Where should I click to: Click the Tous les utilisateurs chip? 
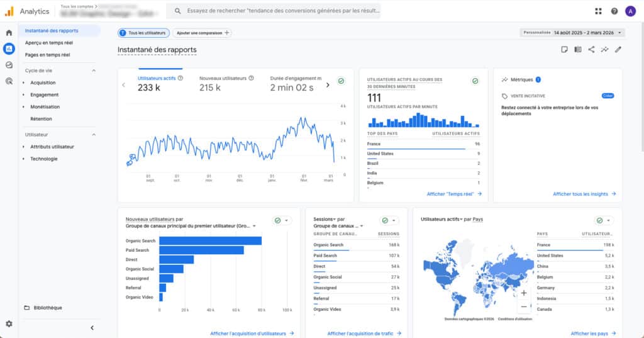pyautogui.click(x=143, y=33)
